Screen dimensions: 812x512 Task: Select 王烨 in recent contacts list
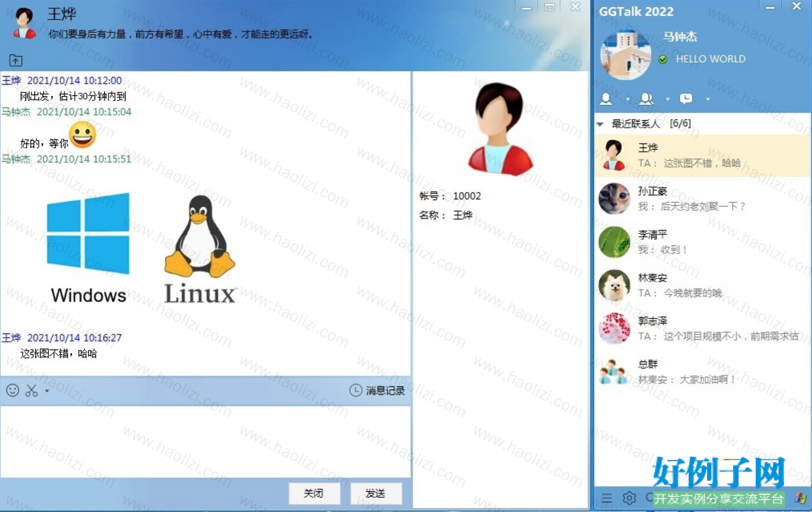click(703, 156)
